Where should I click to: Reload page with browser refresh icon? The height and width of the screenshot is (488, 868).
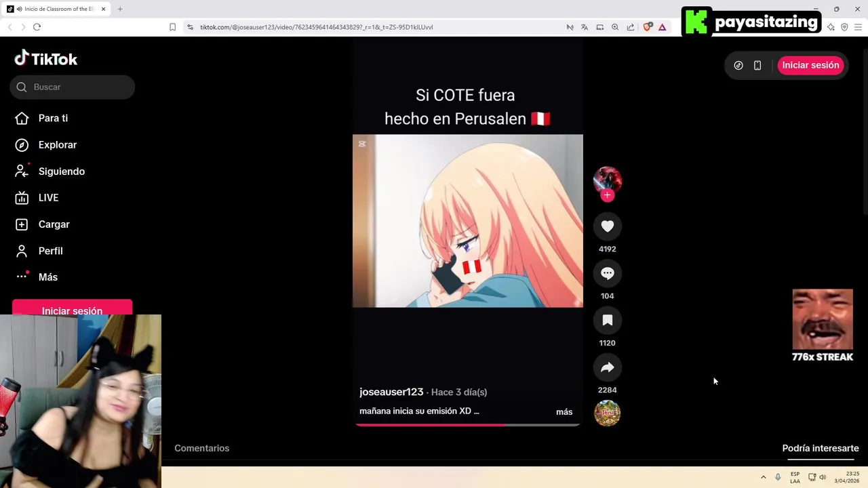pyautogui.click(x=37, y=27)
